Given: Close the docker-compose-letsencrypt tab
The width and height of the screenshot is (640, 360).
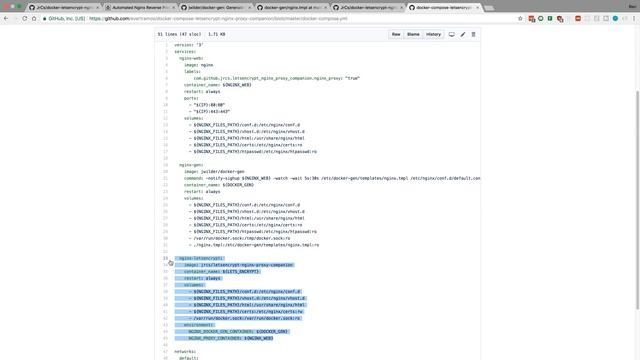Looking at the screenshot, I should 477,7.
